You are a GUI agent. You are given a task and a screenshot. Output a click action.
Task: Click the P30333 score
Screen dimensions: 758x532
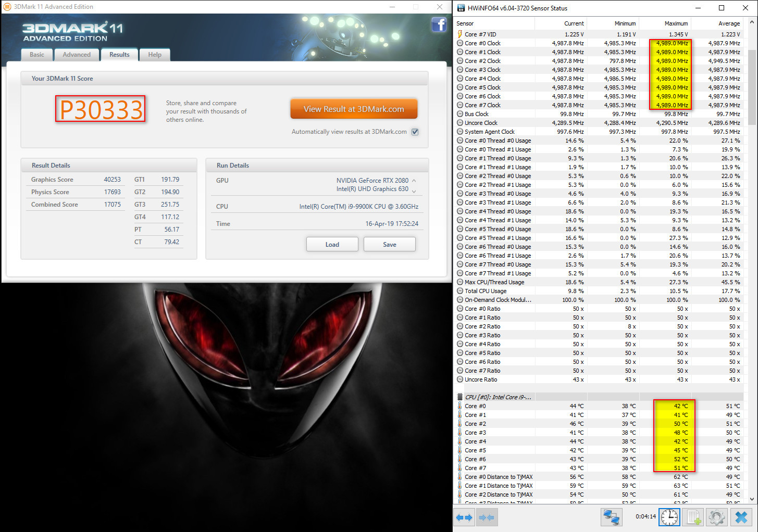[101, 109]
